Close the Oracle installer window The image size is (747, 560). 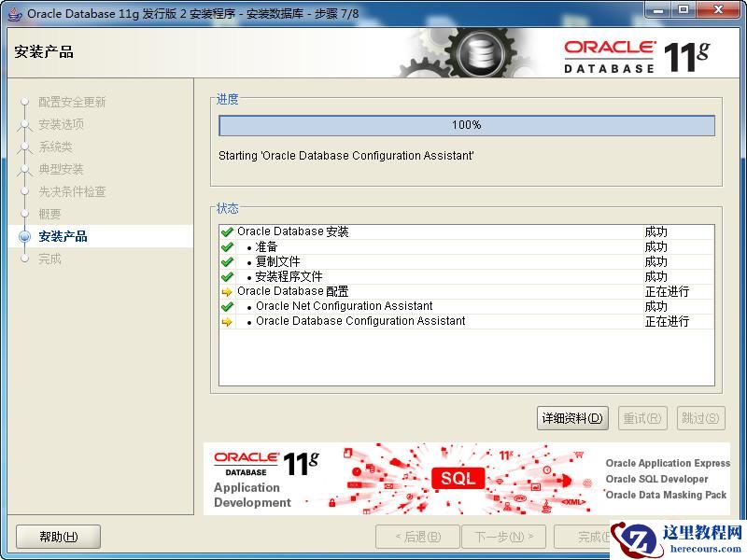click(x=719, y=10)
